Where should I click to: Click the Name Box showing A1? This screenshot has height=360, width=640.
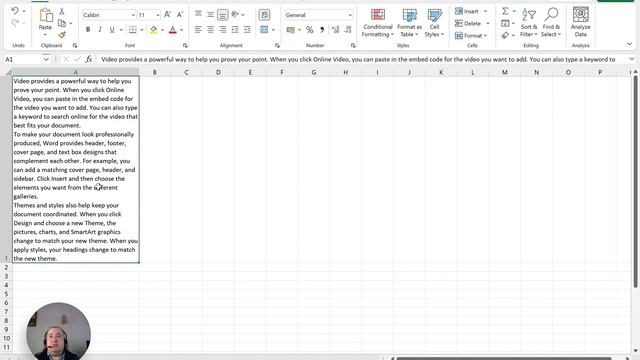pos(22,60)
